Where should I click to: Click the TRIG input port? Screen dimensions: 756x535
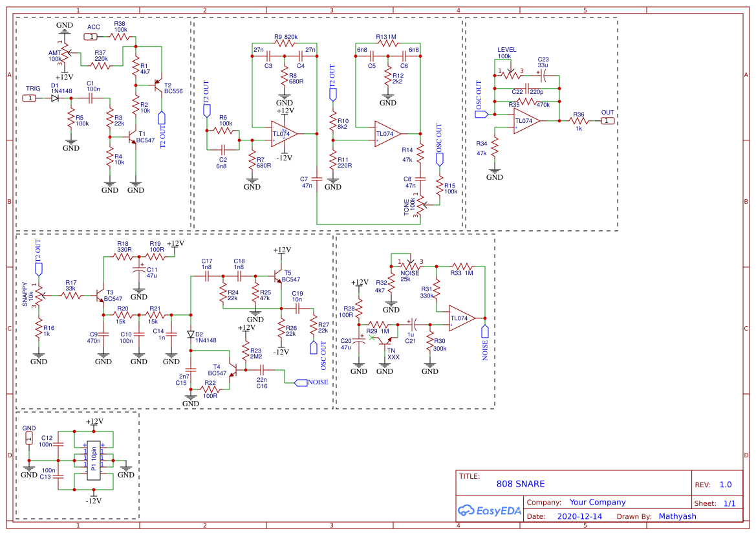pyautogui.click(x=30, y=98)
